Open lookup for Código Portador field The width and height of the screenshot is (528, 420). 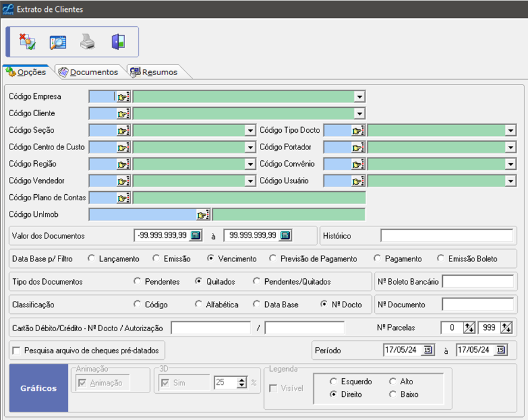point(358,147)
